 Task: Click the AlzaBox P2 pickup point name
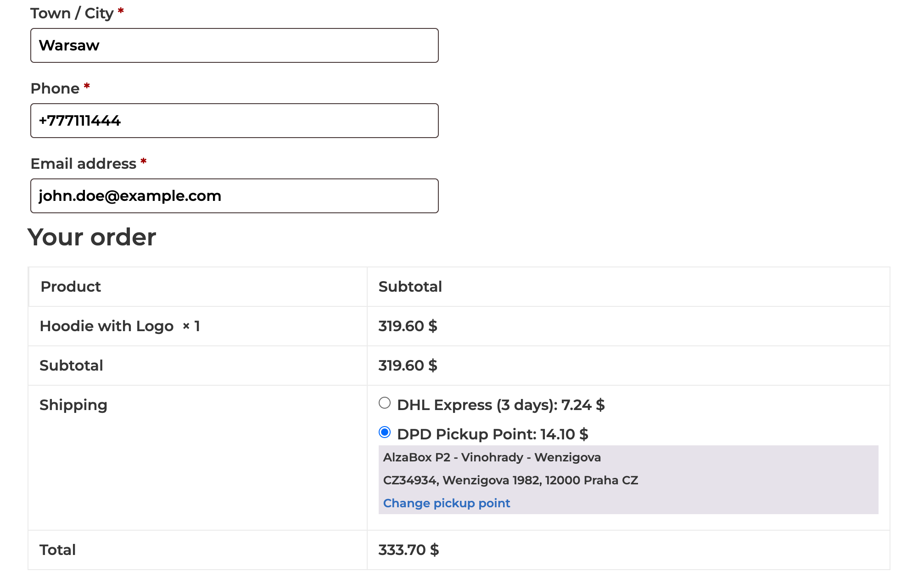[492, 457]
